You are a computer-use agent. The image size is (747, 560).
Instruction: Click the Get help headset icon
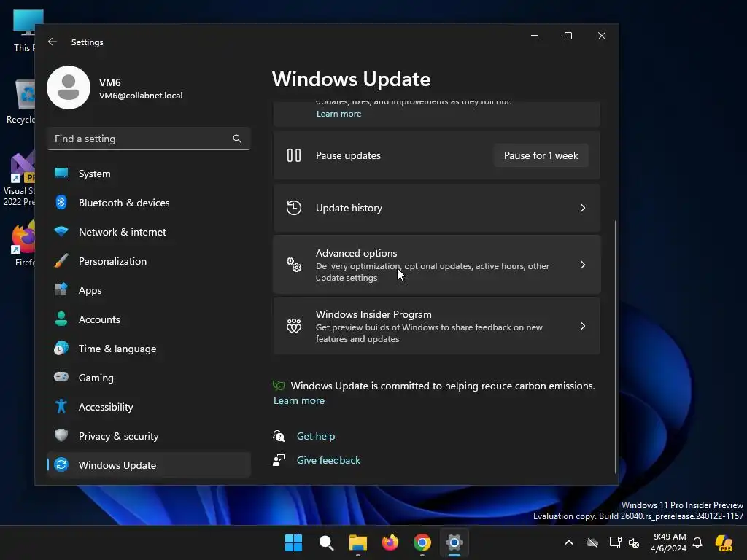[279, 436]
